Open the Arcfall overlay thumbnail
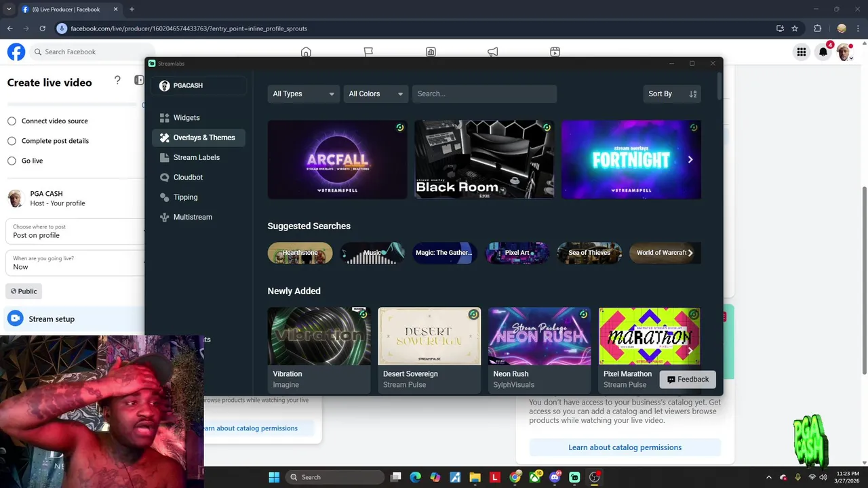The width and height of the screenshot is (868, 488). pos(338,160)
